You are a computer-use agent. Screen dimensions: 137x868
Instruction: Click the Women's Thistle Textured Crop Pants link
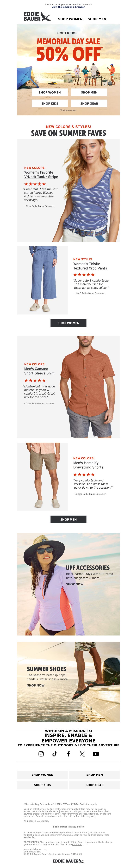pos(90,266)
